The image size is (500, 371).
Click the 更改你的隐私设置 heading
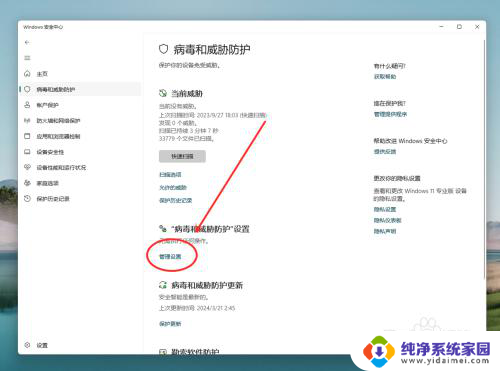point(397,178)
